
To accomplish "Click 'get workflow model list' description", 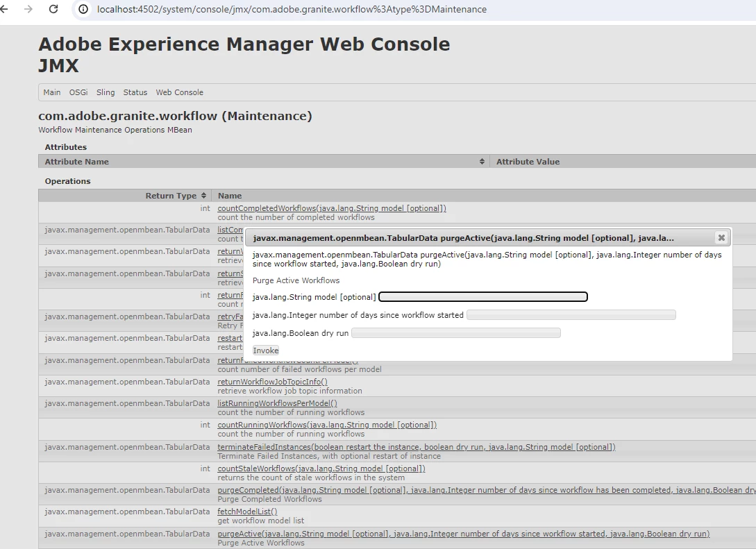I will 261,521.
